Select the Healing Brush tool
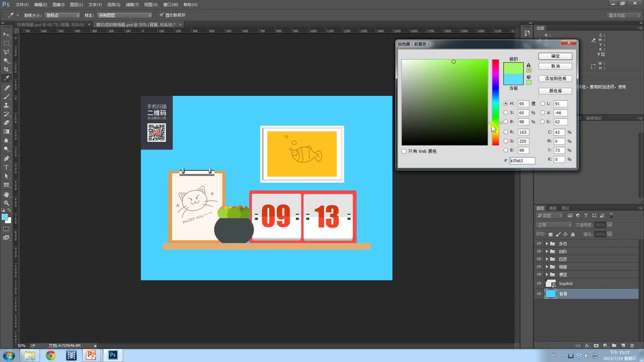Screen dimensions: 644x362 pyautogui.click(x=7, y=87)
